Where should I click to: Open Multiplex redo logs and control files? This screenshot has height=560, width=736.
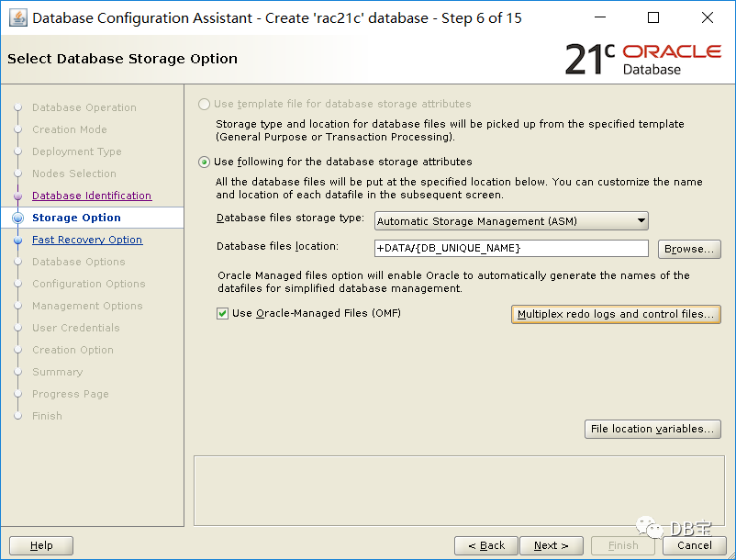tap(616, 314)
